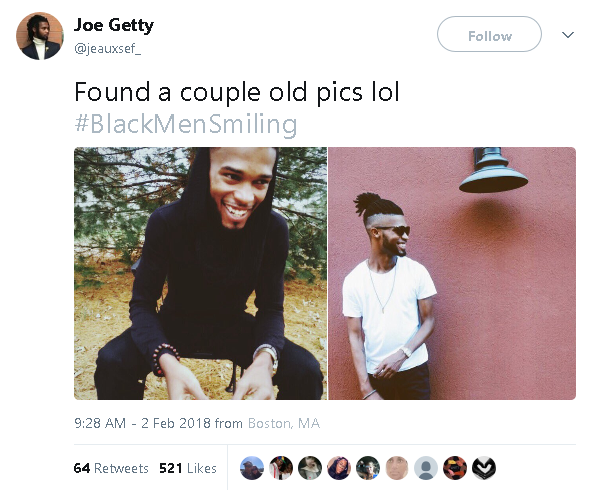Open the sixth liker avatar

coord(397,468)
